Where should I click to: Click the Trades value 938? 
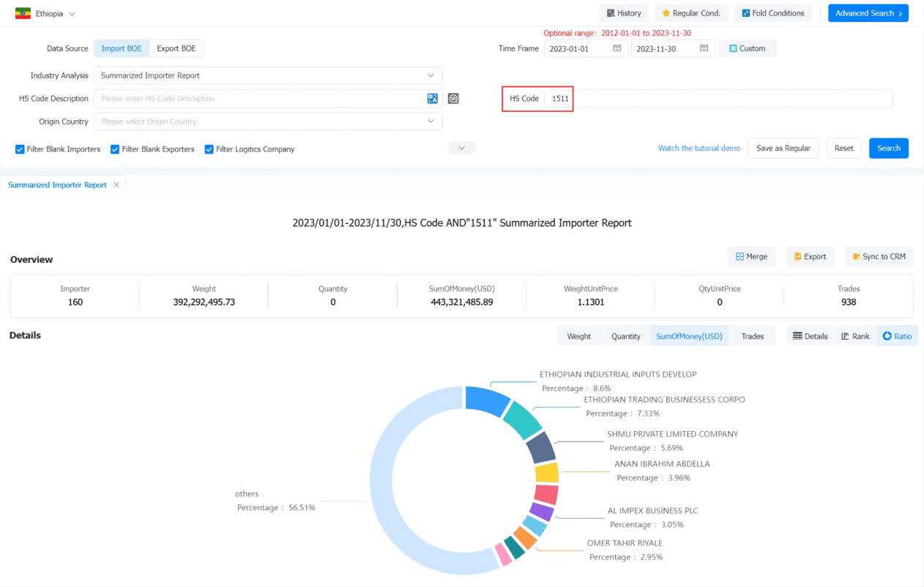coord(849,302)
